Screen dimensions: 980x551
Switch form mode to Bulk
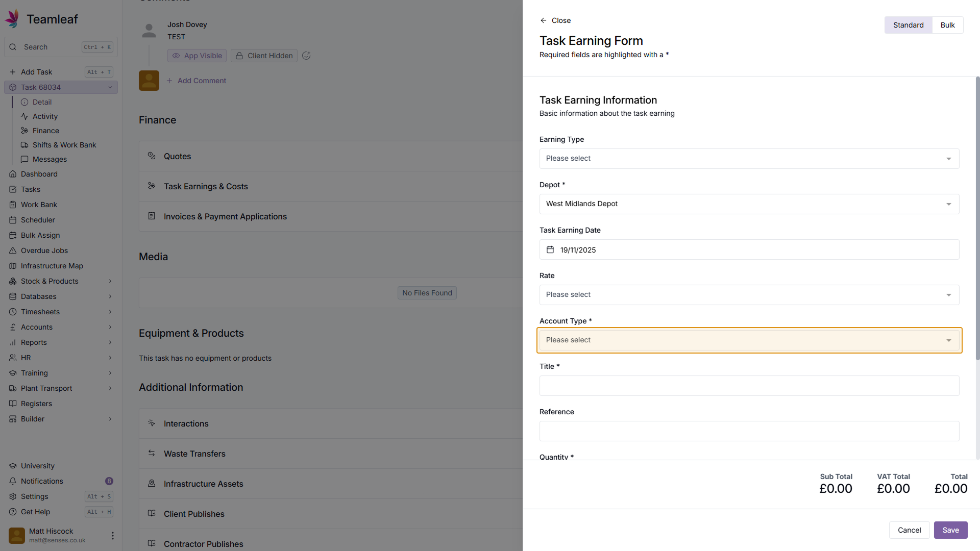click(947, 25)
